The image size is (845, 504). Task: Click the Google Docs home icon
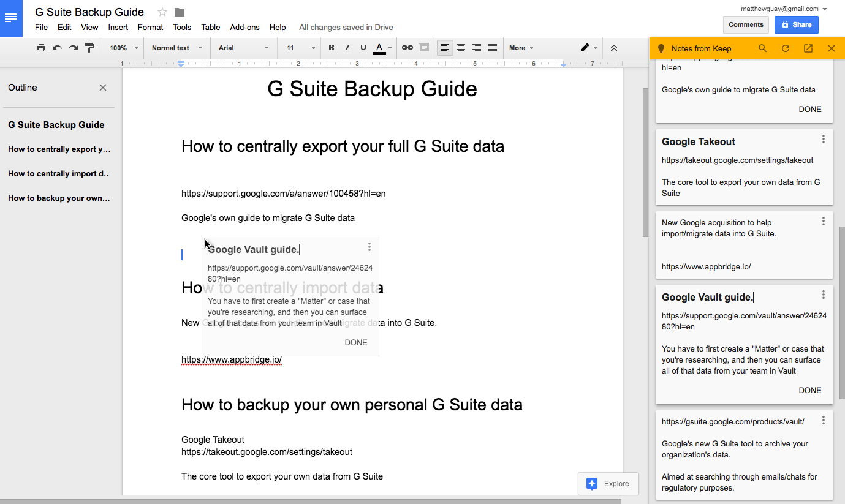click(x=11, y=18)
